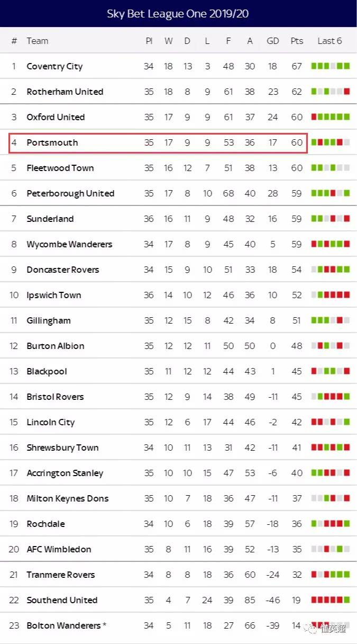Click Rochdale's Last 6 form indicator
The height and width of the screenshot is (644, 357).
click(x=331, y=524)
